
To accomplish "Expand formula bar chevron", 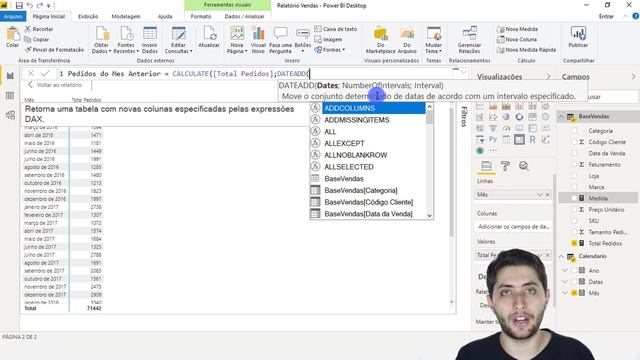I will click(464, 73).
